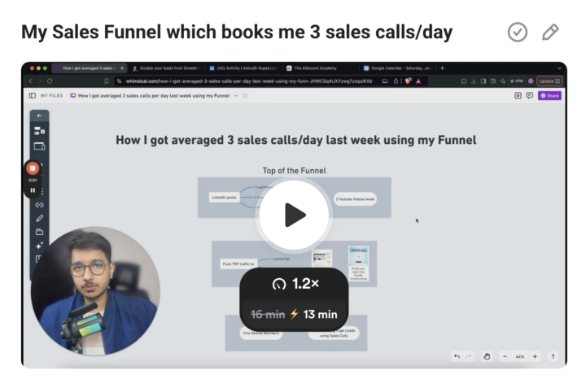Image resolution: width=586 pixels, height=392 pixels.
Task: Go to MY FILES breadcrumb
Action: click(x=51, y=96)
